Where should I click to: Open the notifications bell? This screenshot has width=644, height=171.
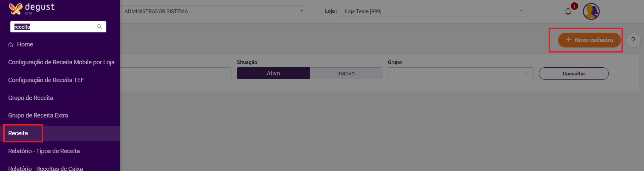pos(568,11)
